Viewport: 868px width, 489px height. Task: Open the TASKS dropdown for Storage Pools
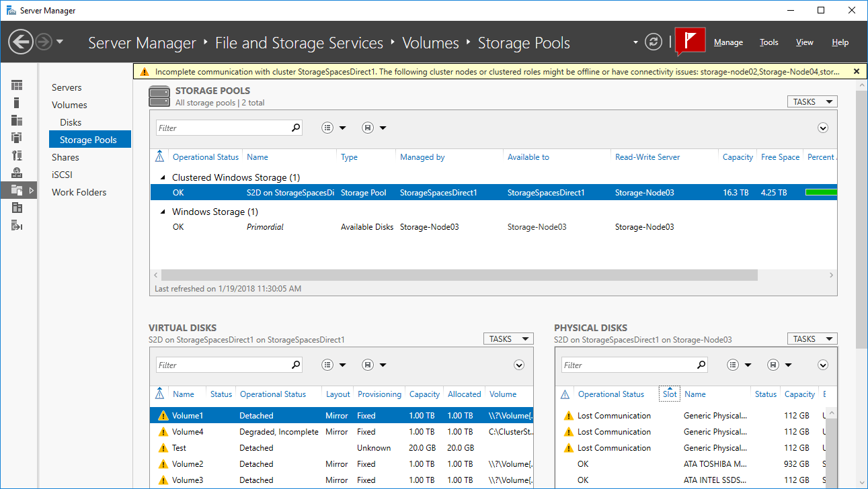[x=812, y=101]
